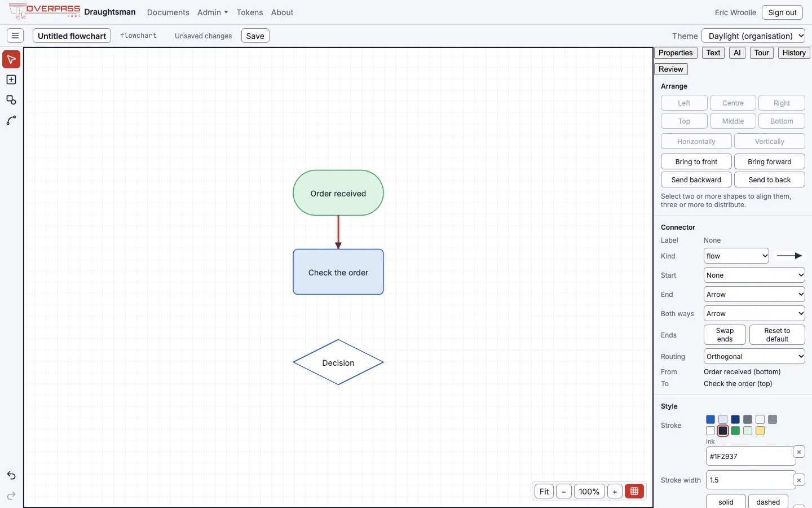Image resolution: width=812 pixels, height=508 pixels.
Task: Clear the stroke colour hex value
Action: pos(799,452)
